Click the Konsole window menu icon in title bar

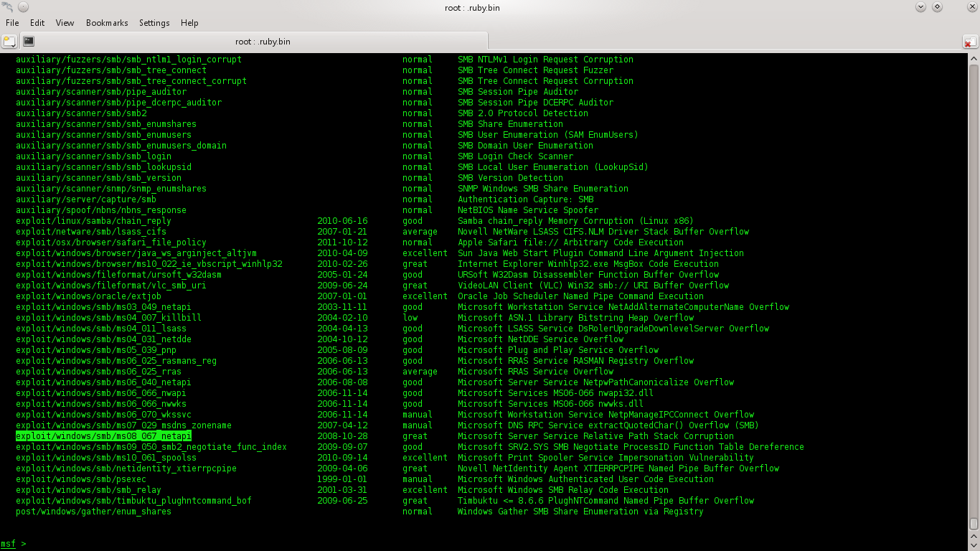(7, 7)
